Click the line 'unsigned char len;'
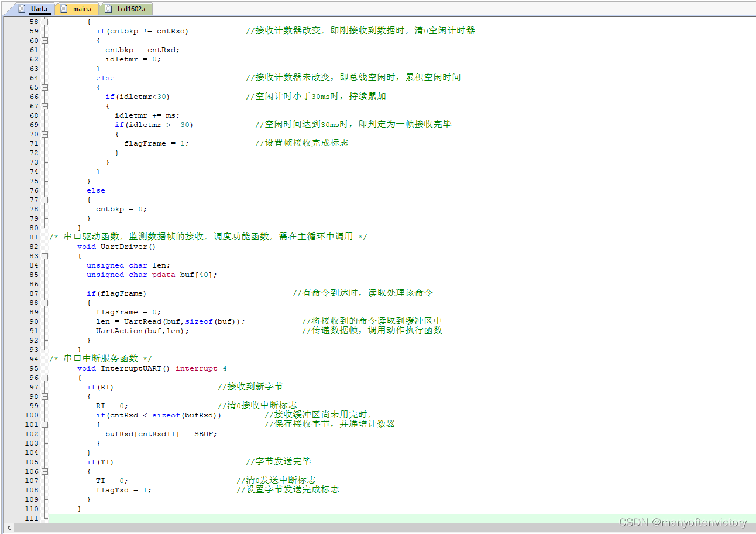Screen dimensions: 756x534 pos(128,265)
